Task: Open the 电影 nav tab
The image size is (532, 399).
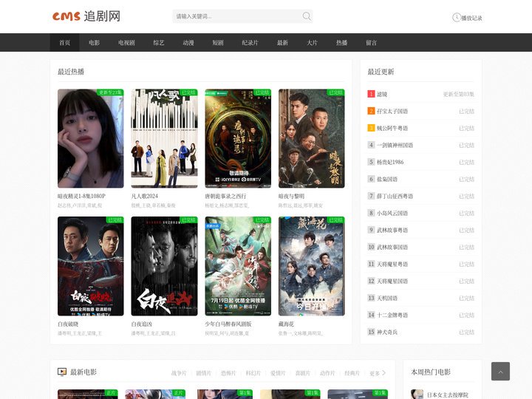Action: (94, 42)
